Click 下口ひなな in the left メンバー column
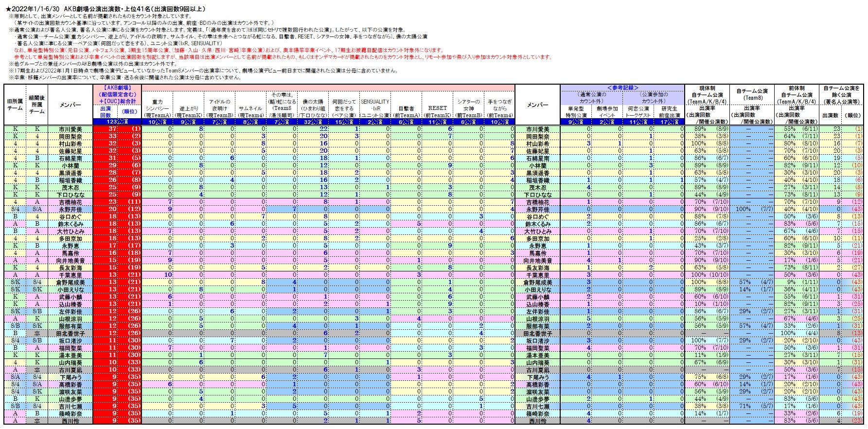868x429 pixels. (x=71, y=195)
